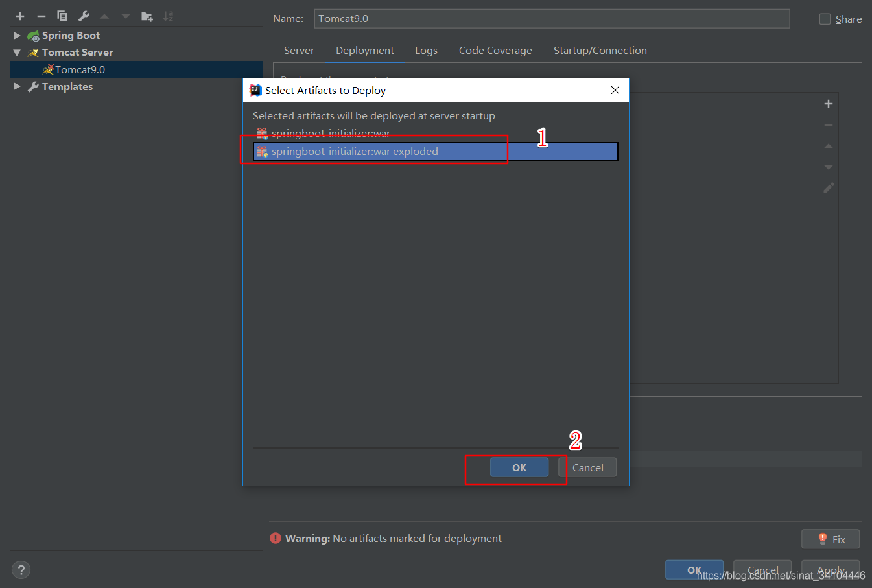This screenshot has width=872, height=588.
Task: Expand the Spring Boot tree node
Action: pyautogui.click(x=17, y=36)
